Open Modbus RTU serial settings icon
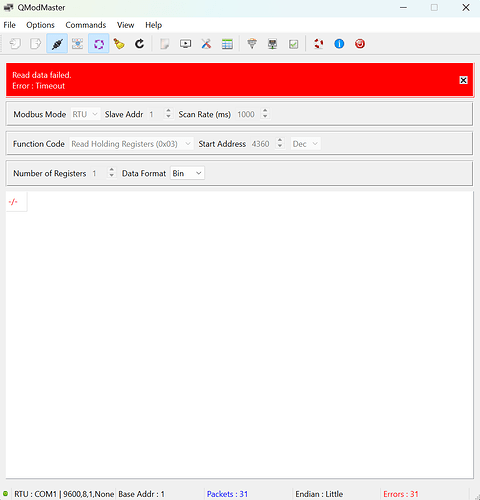The width and height of the screenshot is (480, 500). click(252, 44)
